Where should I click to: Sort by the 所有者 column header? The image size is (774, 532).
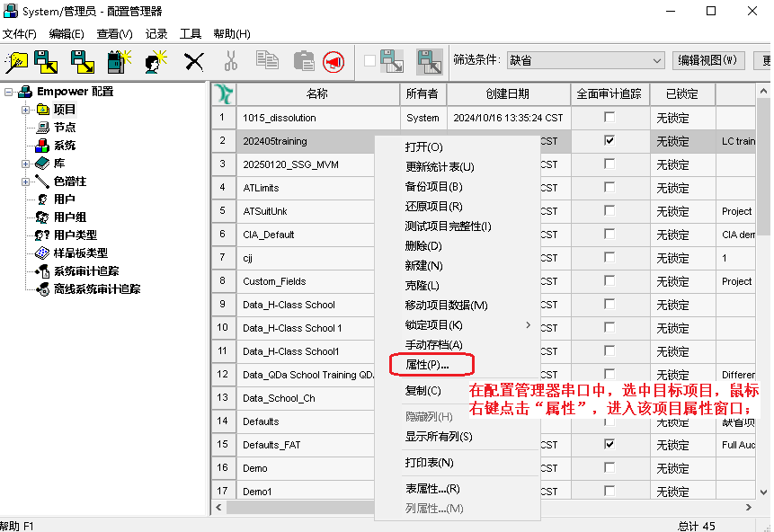pyautogui.click(x=423, y=93)
